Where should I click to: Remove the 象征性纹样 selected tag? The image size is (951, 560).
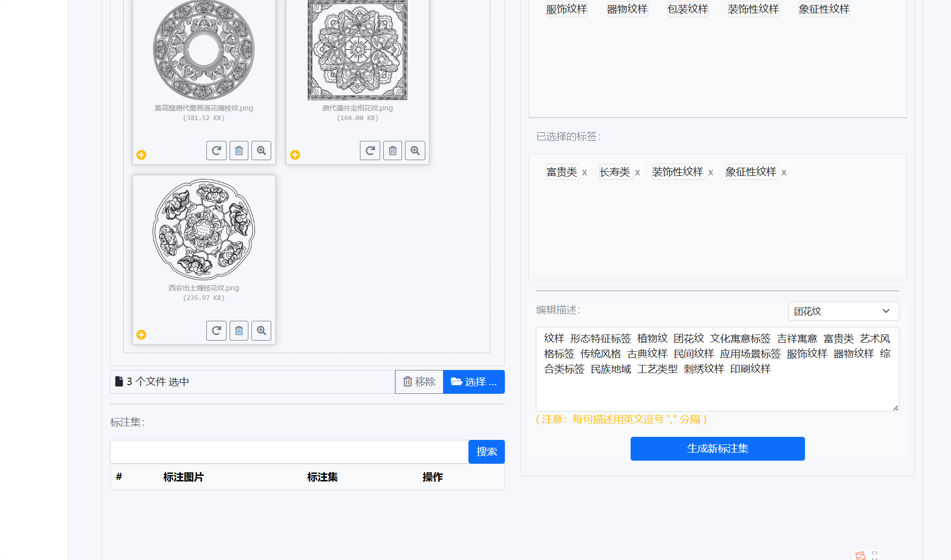[x=784, y=172]
